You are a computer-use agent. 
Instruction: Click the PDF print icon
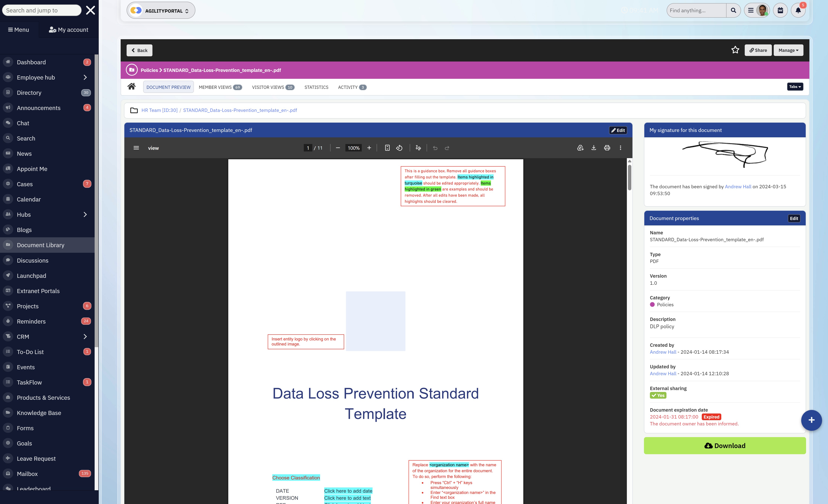tap(607, 148)
